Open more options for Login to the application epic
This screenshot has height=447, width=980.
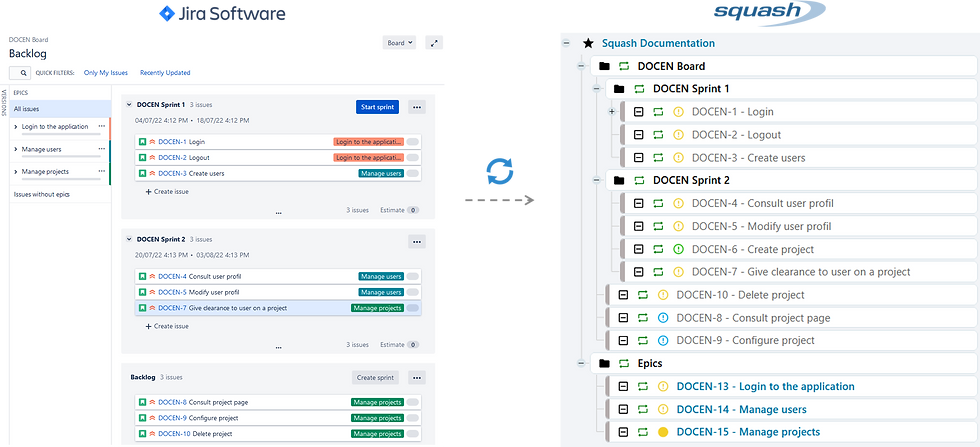pyautogui.click(x=102, y=126)
